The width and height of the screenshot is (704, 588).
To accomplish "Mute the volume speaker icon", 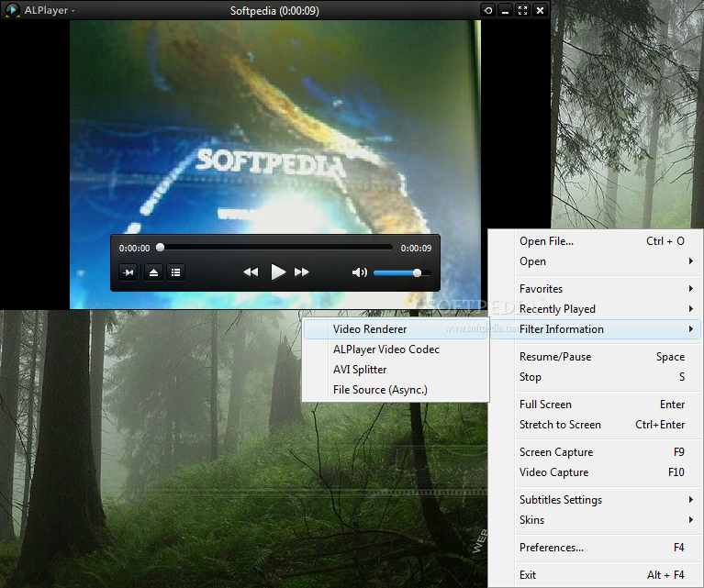I will [360, 272].
